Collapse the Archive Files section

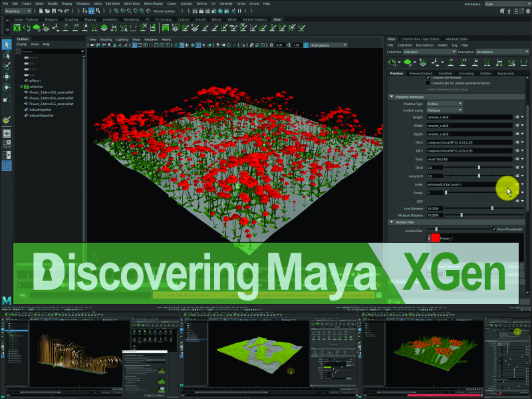(392, 222)
